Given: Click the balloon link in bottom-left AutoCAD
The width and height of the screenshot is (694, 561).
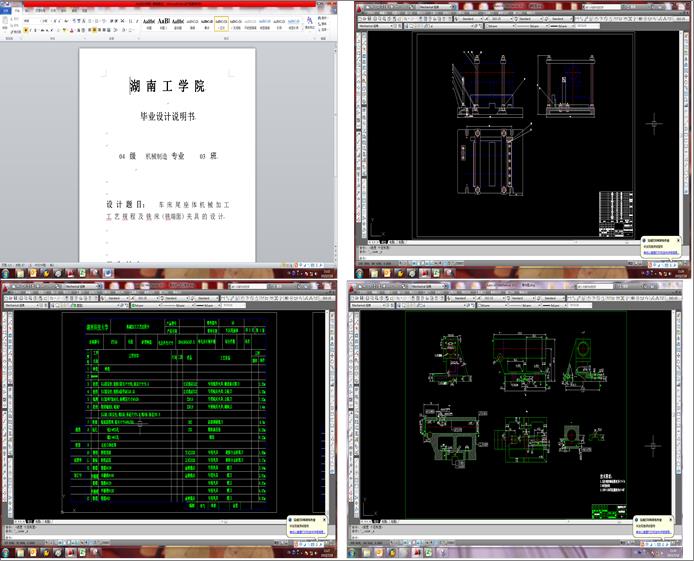Looking at the screenshot, I should (x=307, y=532).
